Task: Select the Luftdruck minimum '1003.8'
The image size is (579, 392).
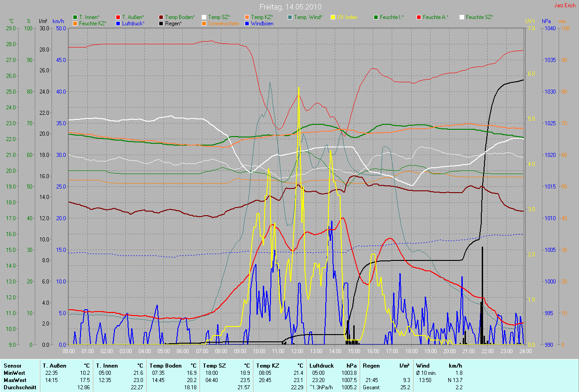Action: (x=349, y=373)
